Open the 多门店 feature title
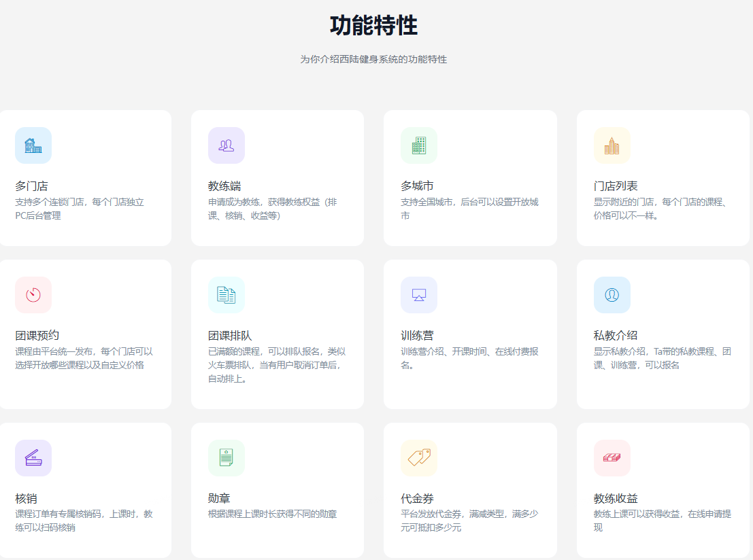753x560 pixels. tap(31, 186)
